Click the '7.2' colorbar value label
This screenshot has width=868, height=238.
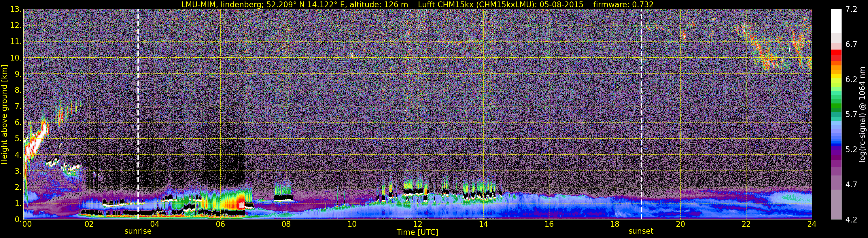pos(851,10)
